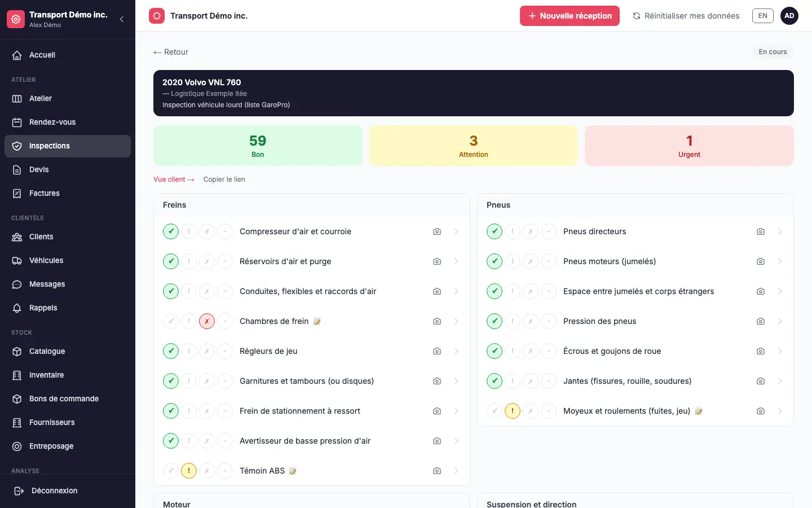Switch language with the EN button
This screenshot has height=508, width=812.
763,16
